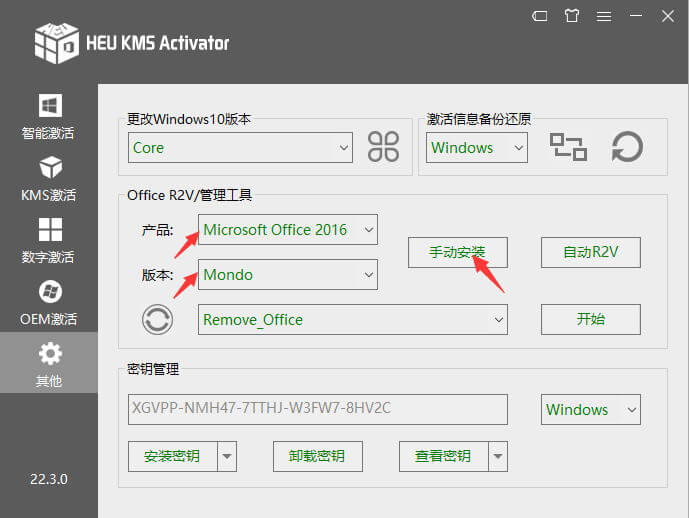Click the four-leaf change-edition icon
Viewport: 689px width, 518px height.
(x=383, y=147)
